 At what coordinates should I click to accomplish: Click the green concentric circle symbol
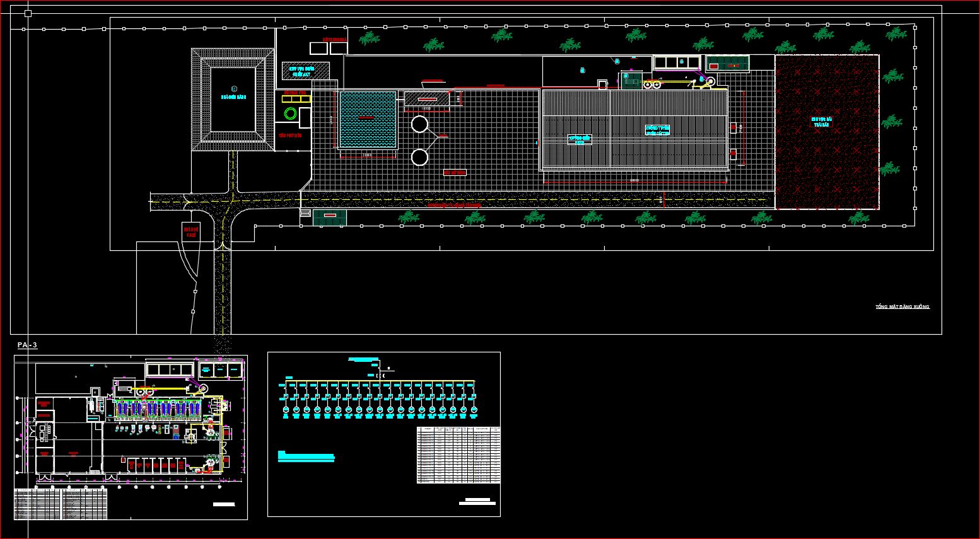click(291, 113)
